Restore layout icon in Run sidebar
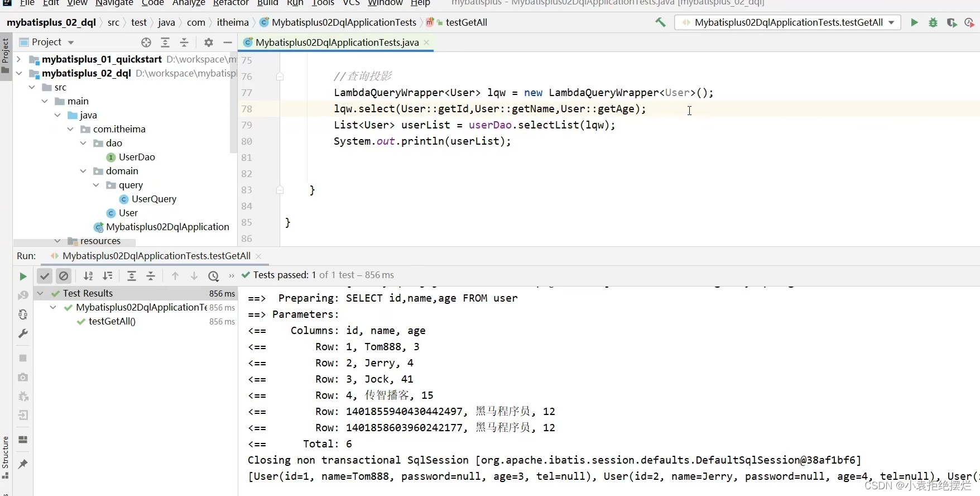This screenshot has width=980, height=496. pos(23,440)
